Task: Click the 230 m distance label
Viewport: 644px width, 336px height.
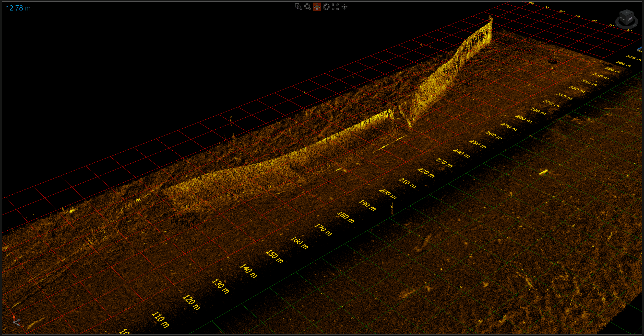Action: [x=444, y=163]
